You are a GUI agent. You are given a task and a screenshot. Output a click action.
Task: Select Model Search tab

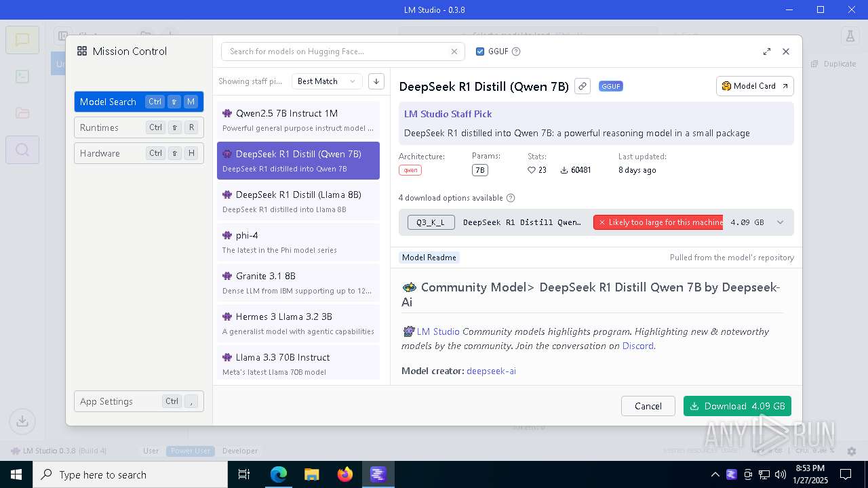coord(139,102)
